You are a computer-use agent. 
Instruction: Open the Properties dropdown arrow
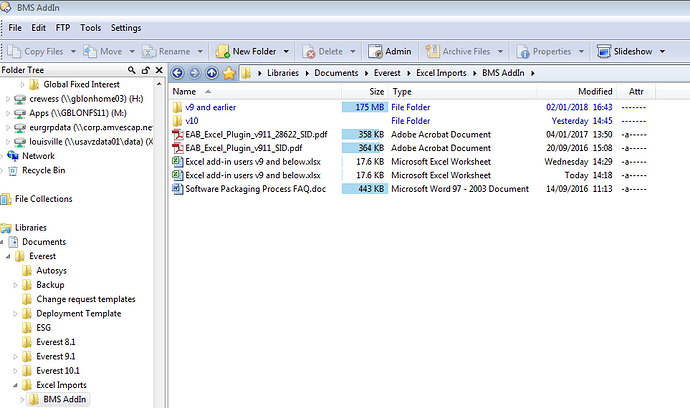click(581, 51)
